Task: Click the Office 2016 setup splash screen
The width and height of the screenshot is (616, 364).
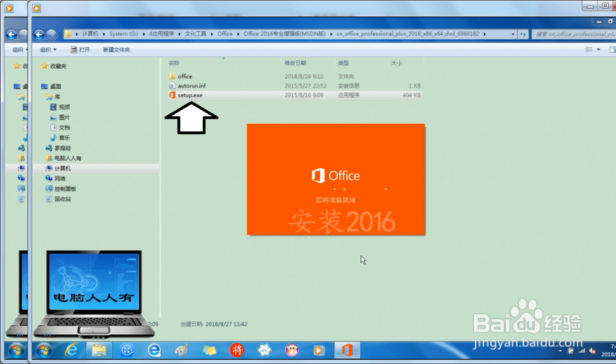Action: [336, 179]
